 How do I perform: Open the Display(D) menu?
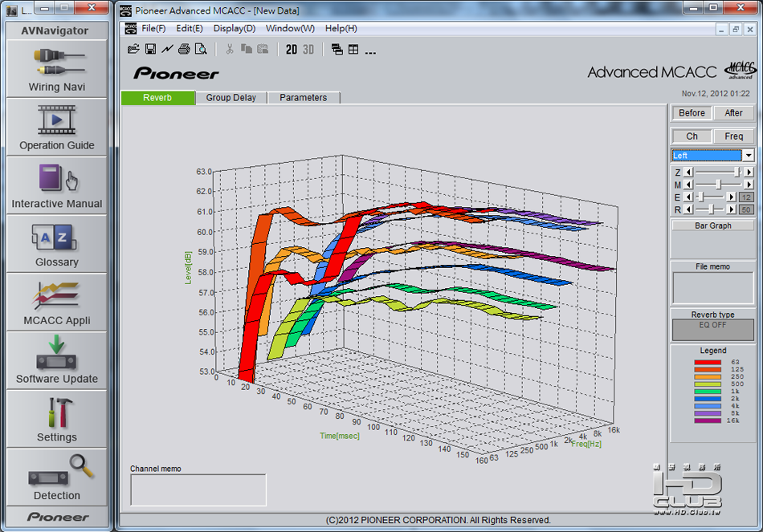234,28
